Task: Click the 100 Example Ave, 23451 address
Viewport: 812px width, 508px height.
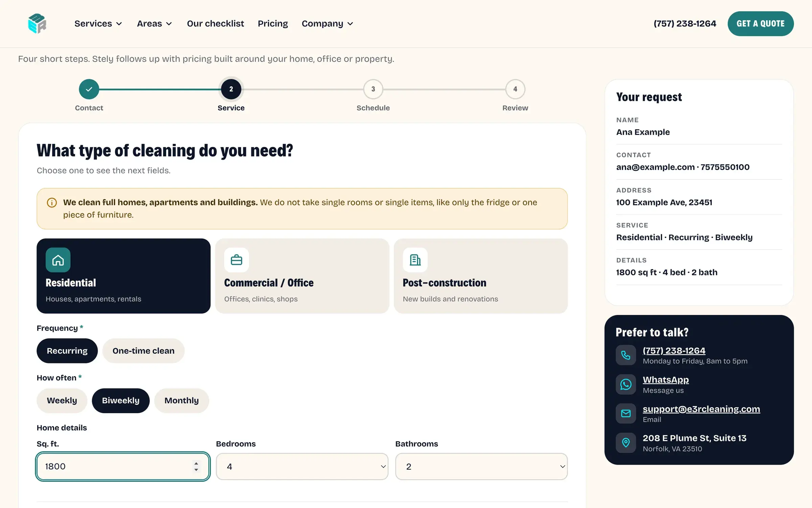Action: (664, 202)
